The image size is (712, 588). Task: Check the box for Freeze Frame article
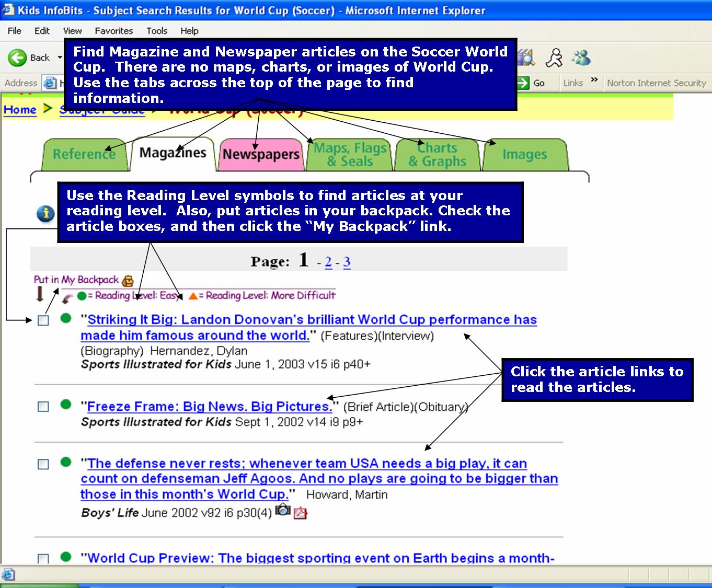click(x=43, y=407)
